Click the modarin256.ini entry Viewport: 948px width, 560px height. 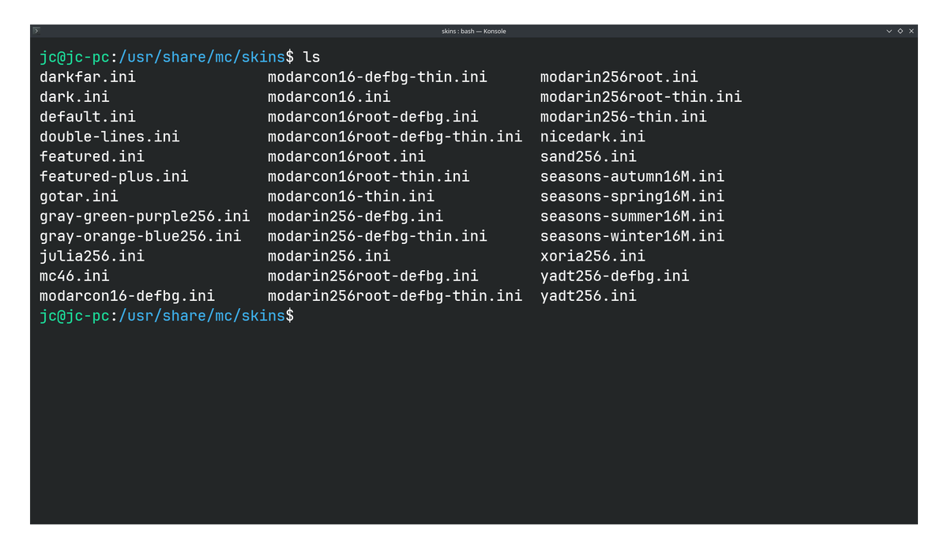click(x=329, y=256)
